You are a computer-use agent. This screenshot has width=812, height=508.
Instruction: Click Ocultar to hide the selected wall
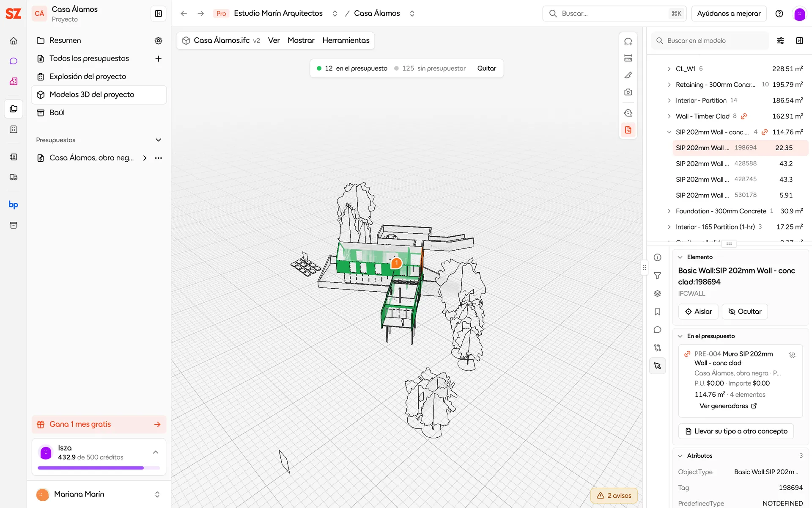[x=744, y=312]
